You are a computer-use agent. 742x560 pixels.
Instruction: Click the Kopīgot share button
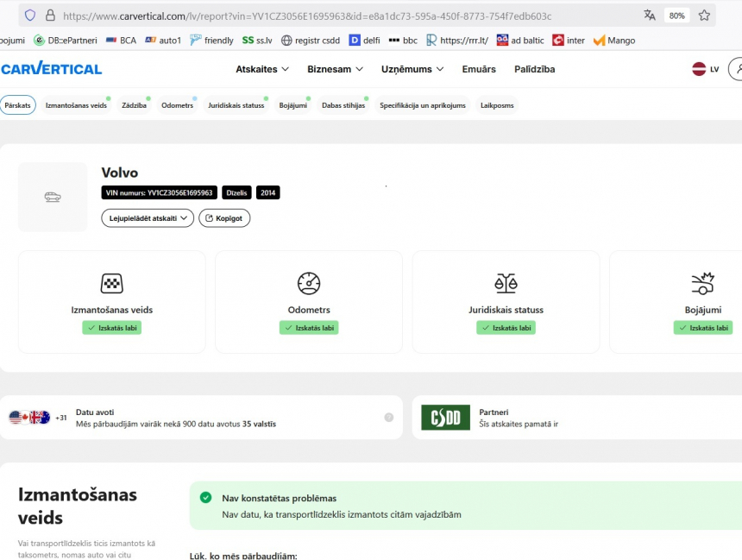[x=224, y=218]
